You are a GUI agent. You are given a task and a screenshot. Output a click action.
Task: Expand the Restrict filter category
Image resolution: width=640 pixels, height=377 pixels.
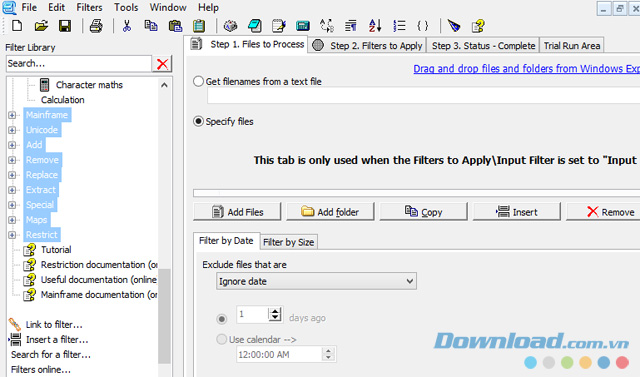[x=12, y=235]
